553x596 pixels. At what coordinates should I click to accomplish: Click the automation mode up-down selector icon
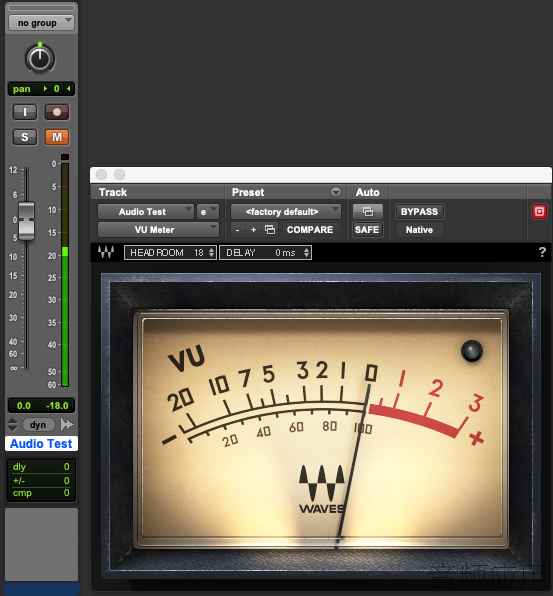[x=13, y=425]
